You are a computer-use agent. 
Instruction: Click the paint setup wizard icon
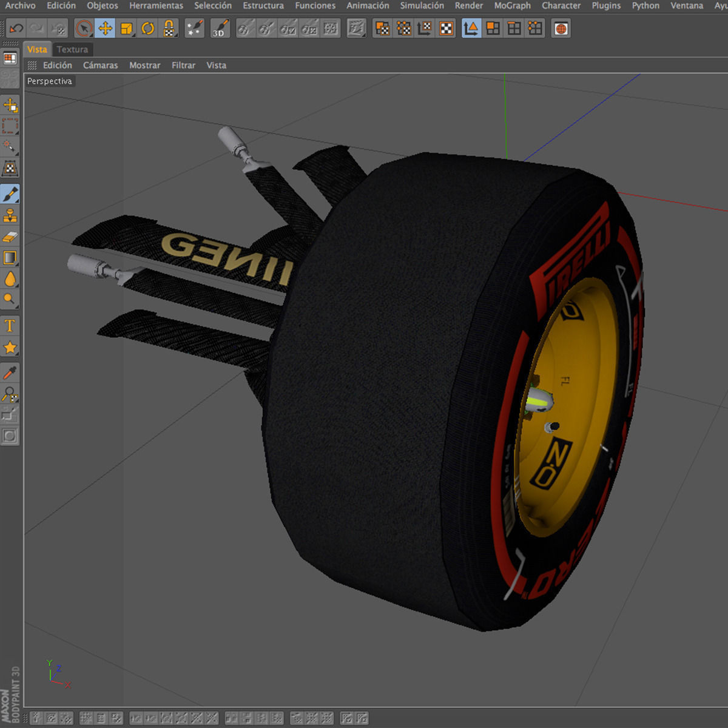tap(194, 28)
